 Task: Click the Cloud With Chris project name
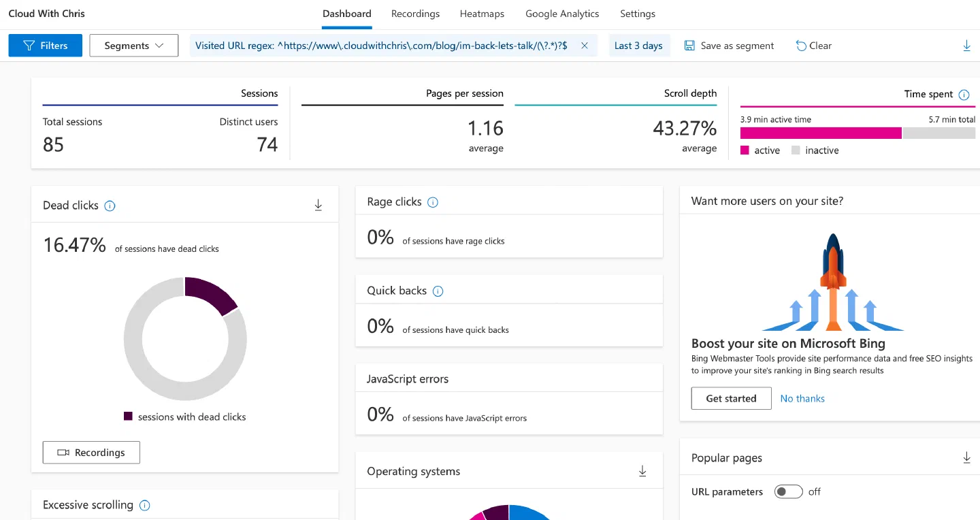47,13
